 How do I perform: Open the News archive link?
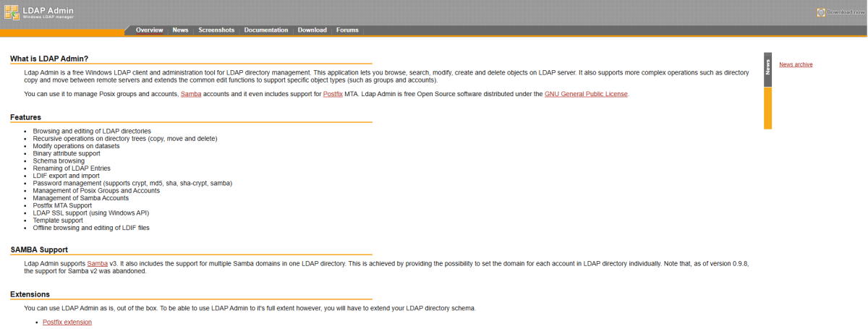796,64
